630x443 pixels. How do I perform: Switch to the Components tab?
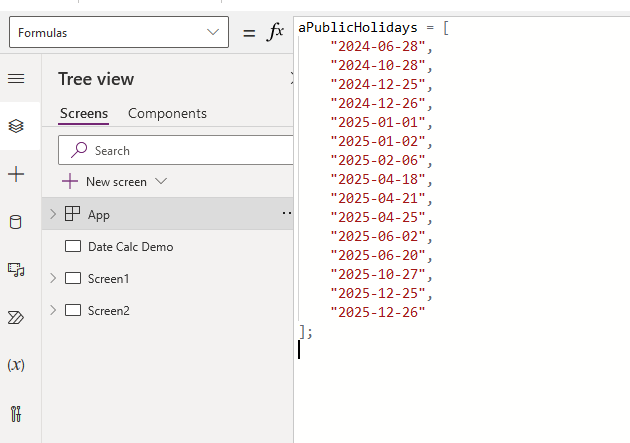point(167,113)
